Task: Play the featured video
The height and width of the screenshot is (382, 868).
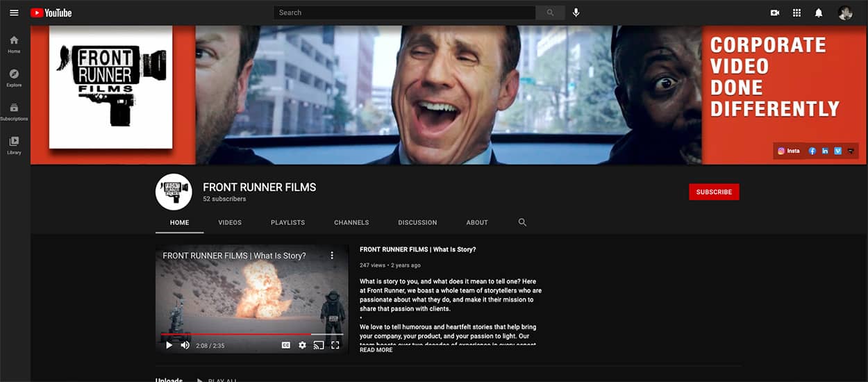Action: pyautogui.click(x=169, y=345)
